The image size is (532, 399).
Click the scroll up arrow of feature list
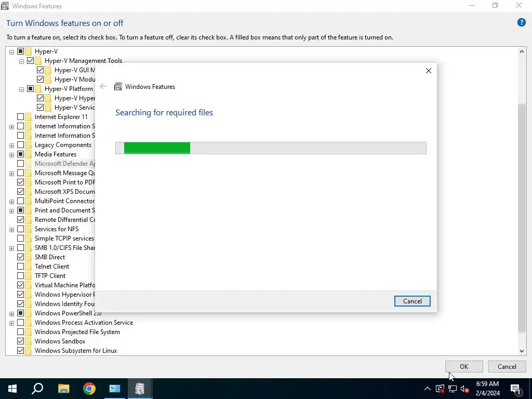[x=522, y=51]
